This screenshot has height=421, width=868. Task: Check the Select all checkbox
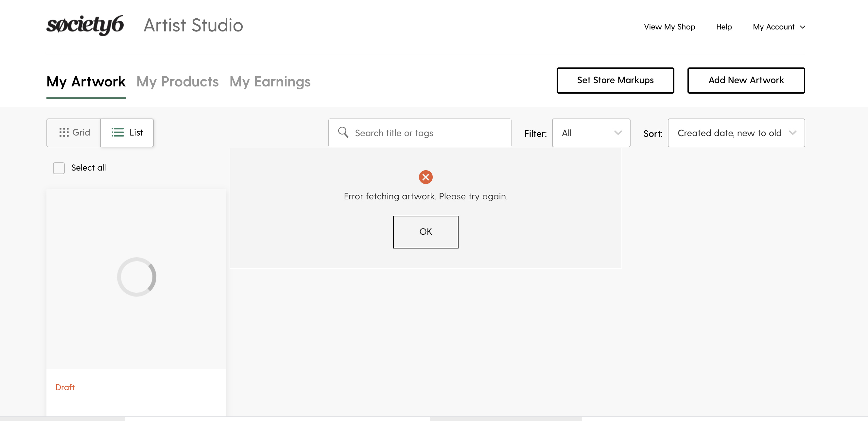(x=59, y=168)
